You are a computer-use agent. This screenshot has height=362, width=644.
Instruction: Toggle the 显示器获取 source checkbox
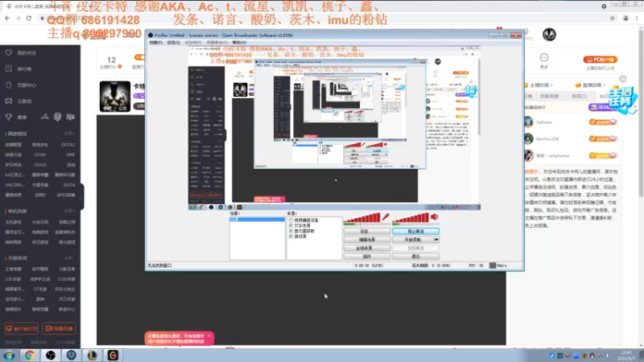(291, 231)
